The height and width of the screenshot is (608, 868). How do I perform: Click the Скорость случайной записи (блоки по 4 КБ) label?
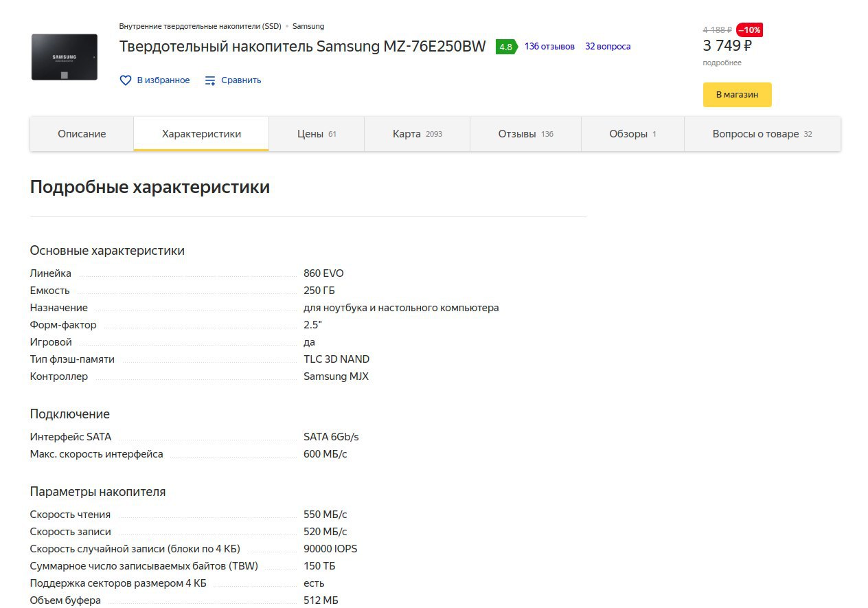135,549
